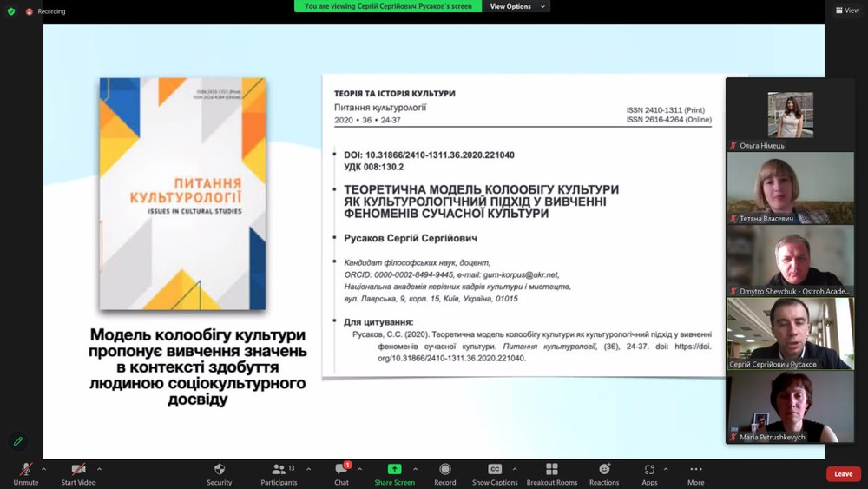868x489 pixels.
Task: Expand audio settings arrow beside Unmute
Action: [x=43, y=469]
